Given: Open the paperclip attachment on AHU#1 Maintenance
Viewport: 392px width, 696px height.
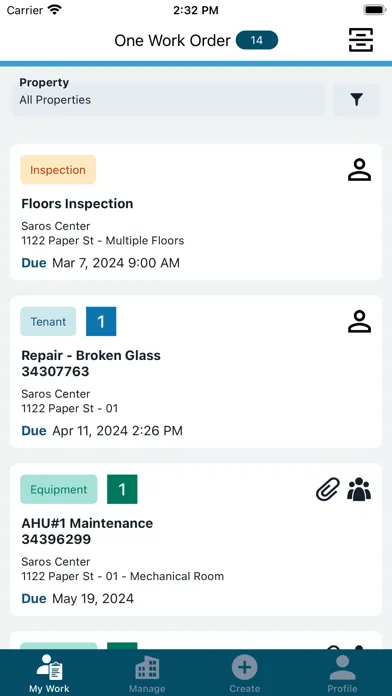Looking at the screenshot, I should click(328, 489).
